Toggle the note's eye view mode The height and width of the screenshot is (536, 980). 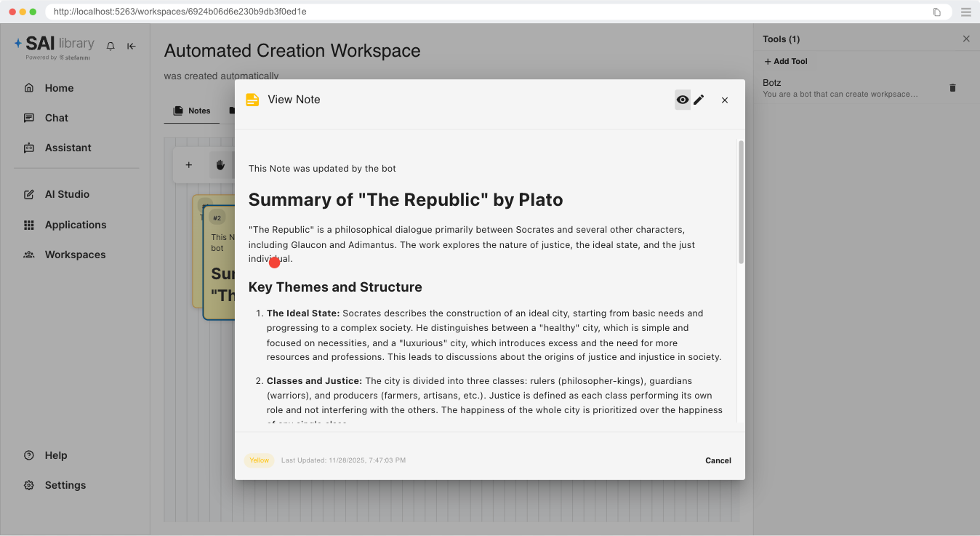[682, 100]
